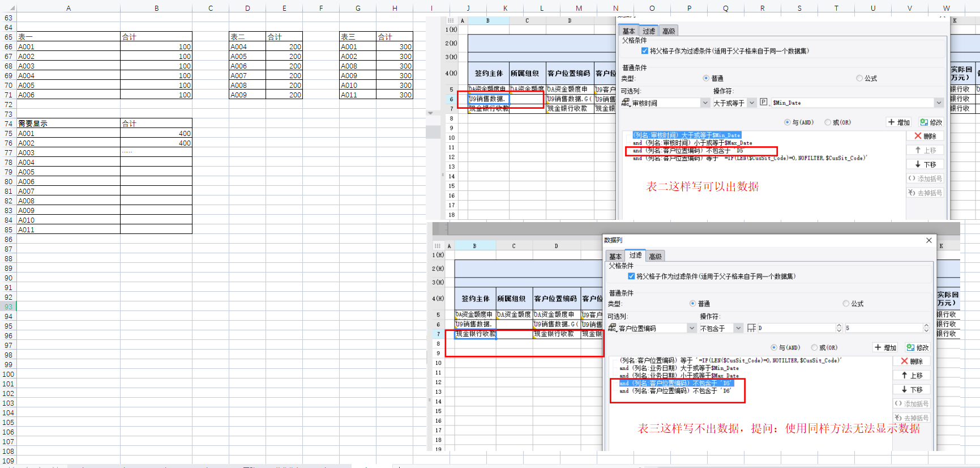Click the 签约主体 header in the 审核时间 report

pos(489,73)
